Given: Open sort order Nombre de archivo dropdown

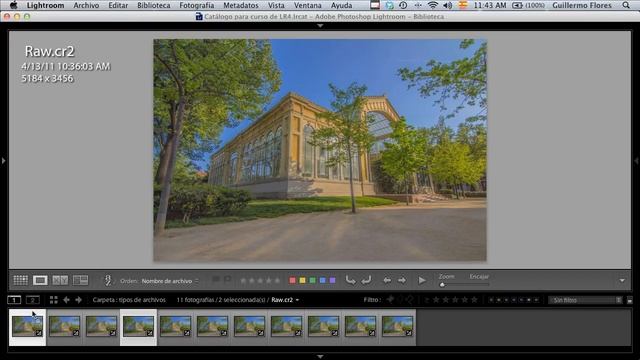Looking at the screenshot, I should 170,281.
